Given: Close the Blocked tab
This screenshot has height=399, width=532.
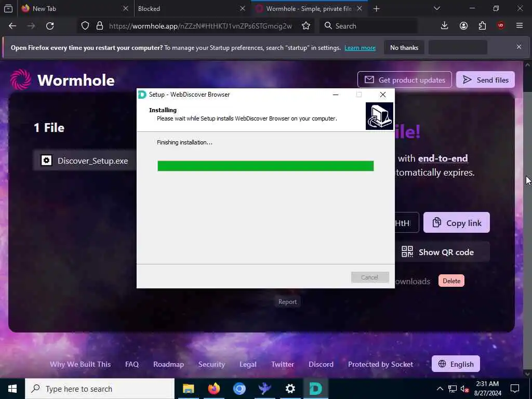Looking at the screenshot, I should pos(242,9).
